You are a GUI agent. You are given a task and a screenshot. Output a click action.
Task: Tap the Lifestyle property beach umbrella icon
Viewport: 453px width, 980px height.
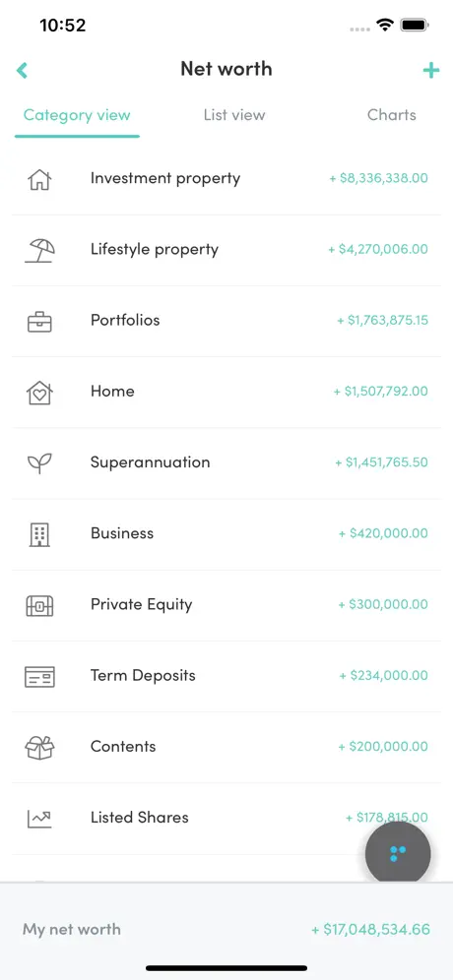[x=39, y=250]
